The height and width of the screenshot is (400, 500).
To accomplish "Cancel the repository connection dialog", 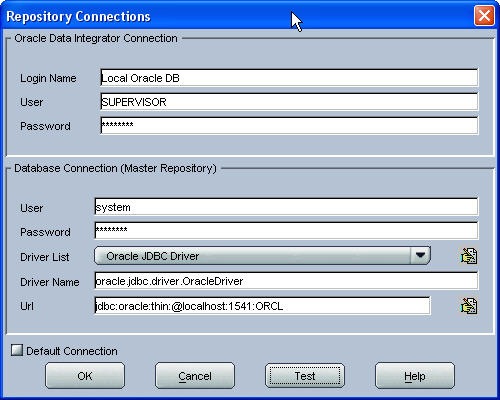I will point(195,376).
